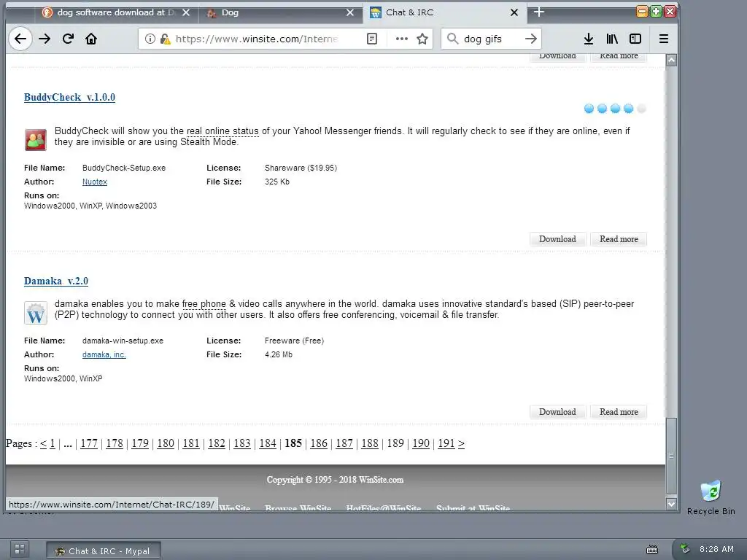The height and width of the screenshot is (560, 747).
Task: Open the library bookmarks icon
Action: 612,39
